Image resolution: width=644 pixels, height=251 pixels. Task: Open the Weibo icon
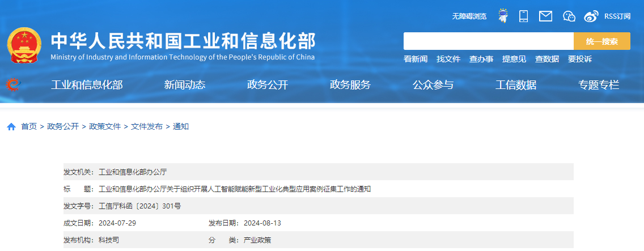click(x=591, y=16)
